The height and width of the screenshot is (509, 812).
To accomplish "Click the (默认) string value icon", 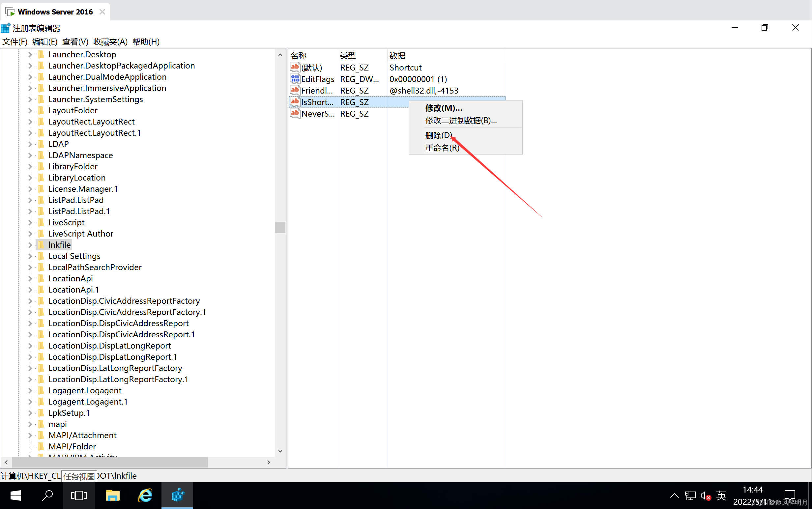I will click(295, 67).
